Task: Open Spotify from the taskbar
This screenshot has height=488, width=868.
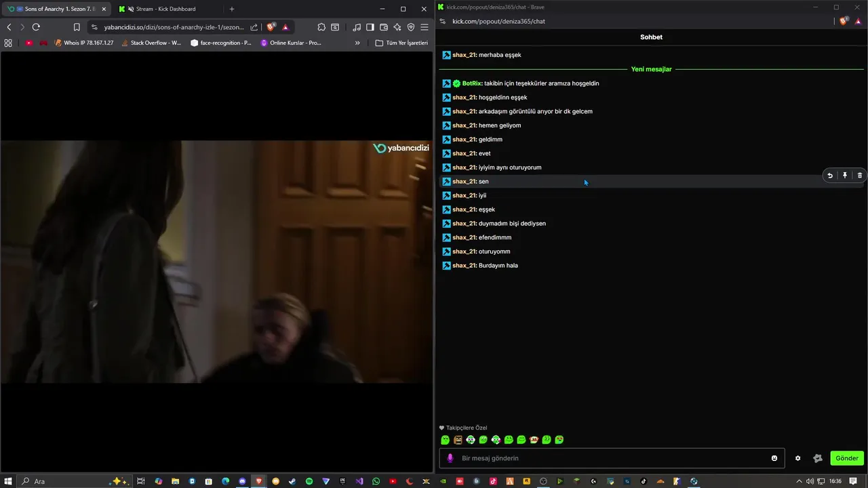Action: tap(309, 481)
